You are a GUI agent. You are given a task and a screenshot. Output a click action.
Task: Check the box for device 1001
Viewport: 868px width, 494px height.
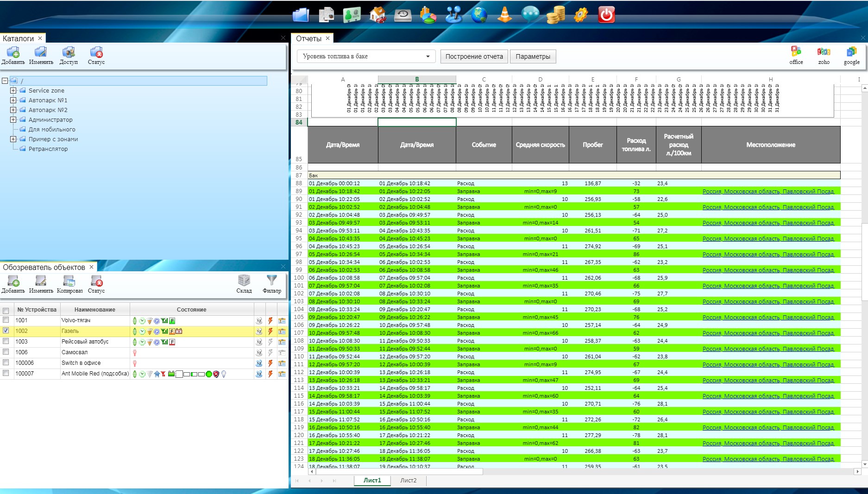coord(6,320)
